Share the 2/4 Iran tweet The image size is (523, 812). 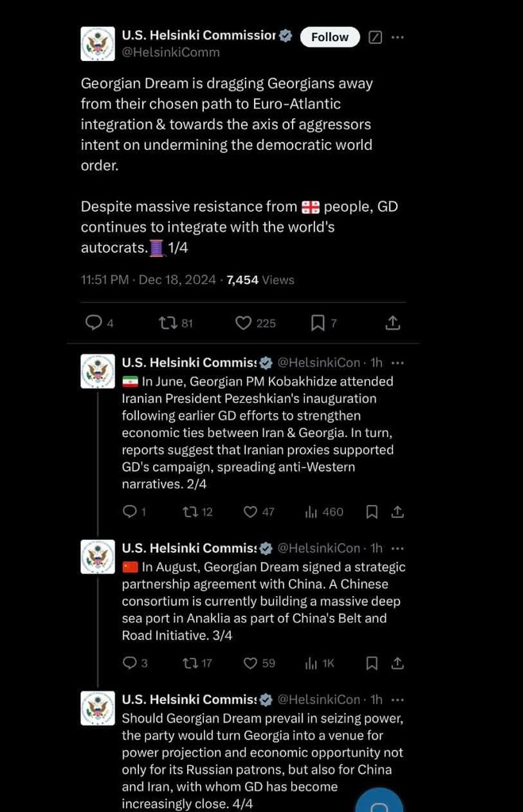(398, 512)
